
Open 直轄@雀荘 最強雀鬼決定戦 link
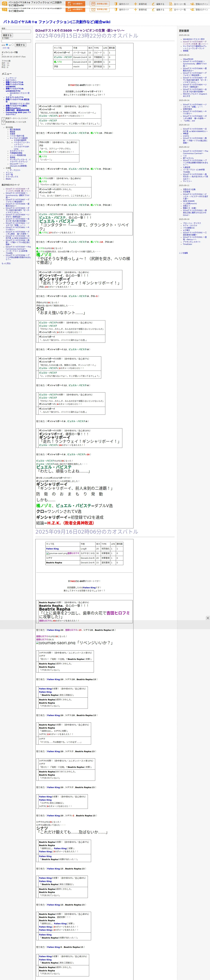point(17,110)
